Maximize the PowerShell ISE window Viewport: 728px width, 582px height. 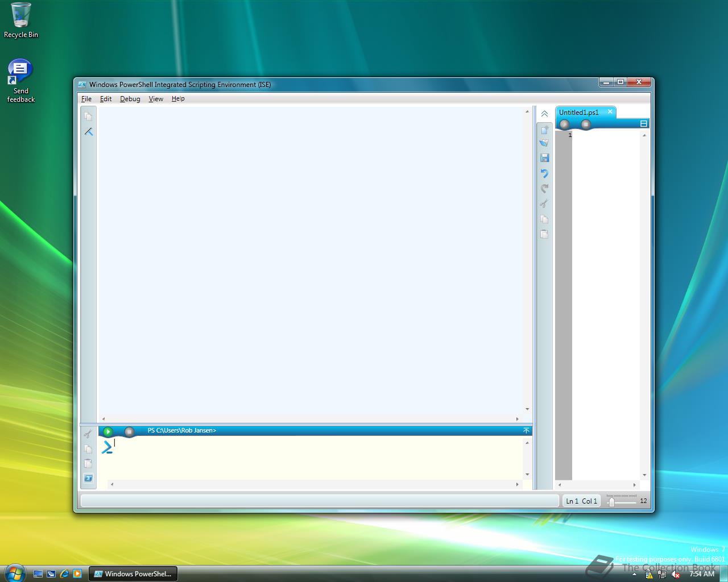pos(621,82)
